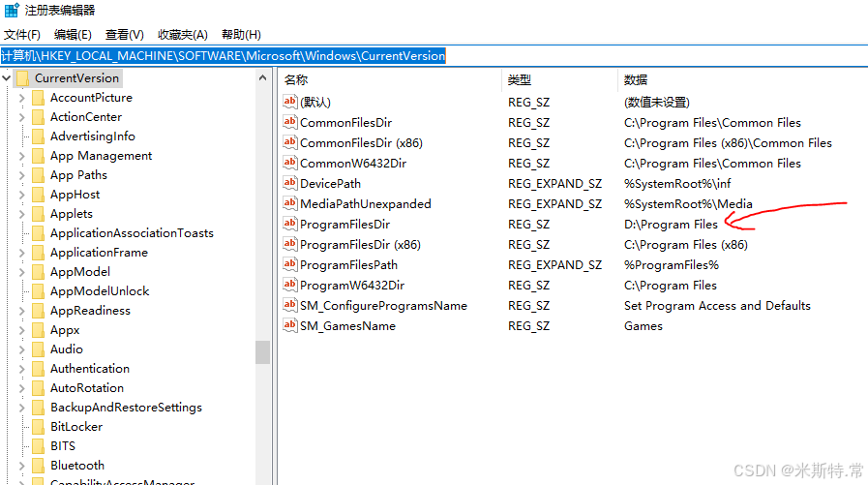Expand the ApplicationFrame key
The height and width of the screenshot is (485, 868).
pyautogui.click(x=21, y=253)
